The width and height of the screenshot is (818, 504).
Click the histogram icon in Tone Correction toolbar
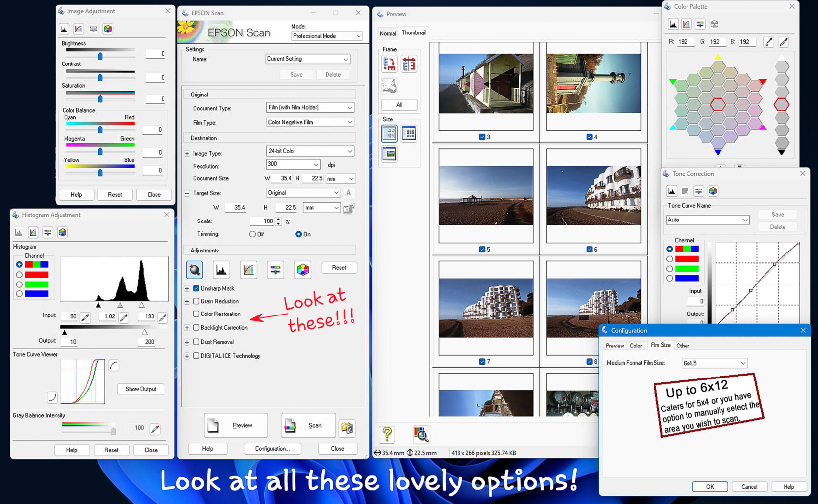672,191
